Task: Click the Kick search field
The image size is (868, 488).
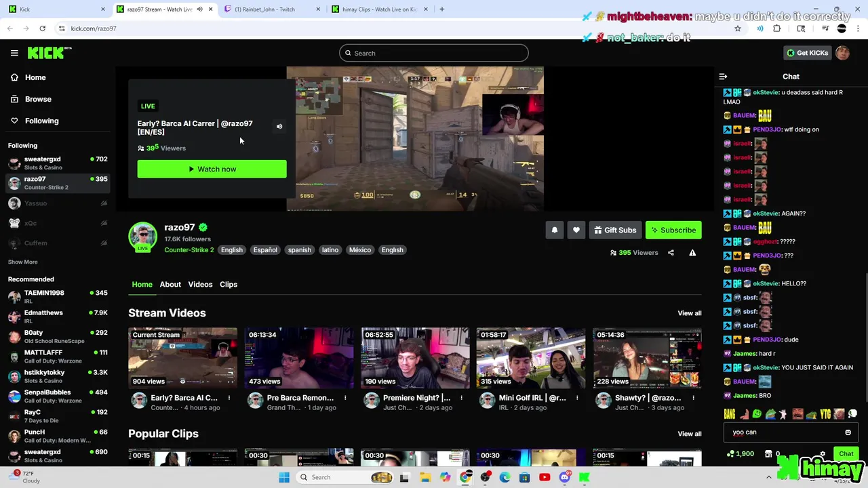Action: tap(434, 53)
